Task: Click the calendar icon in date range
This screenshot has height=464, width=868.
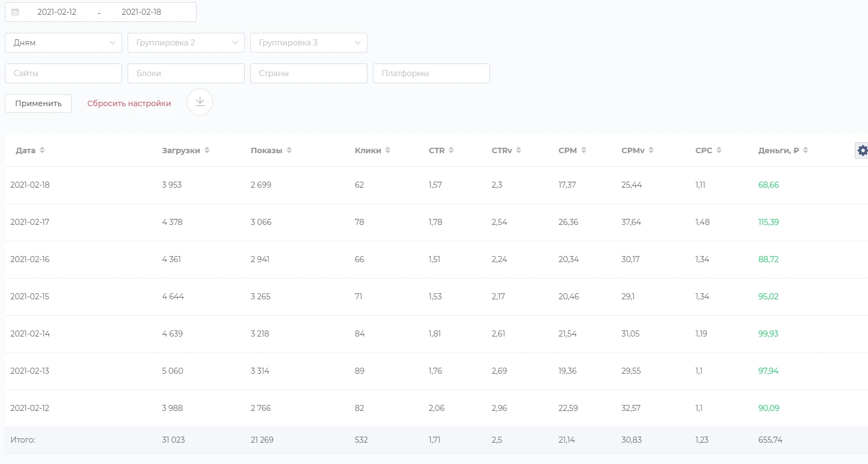Action: (15, 12)
